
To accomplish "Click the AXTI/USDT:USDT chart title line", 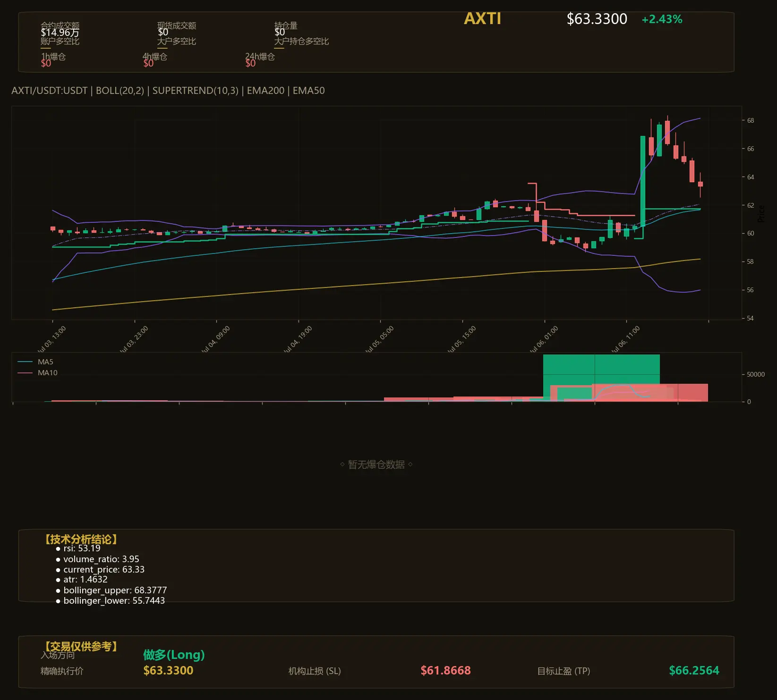I will coord(168,91).
